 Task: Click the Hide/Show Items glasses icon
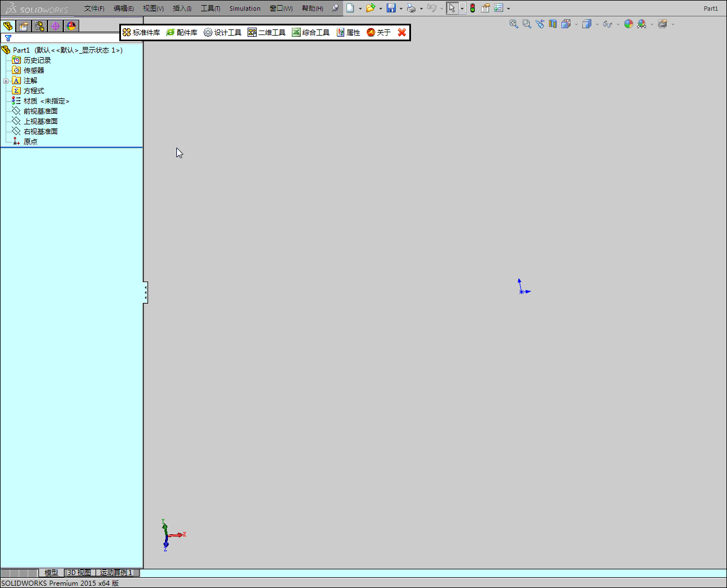pyautogui.click(x=607, y=24)
